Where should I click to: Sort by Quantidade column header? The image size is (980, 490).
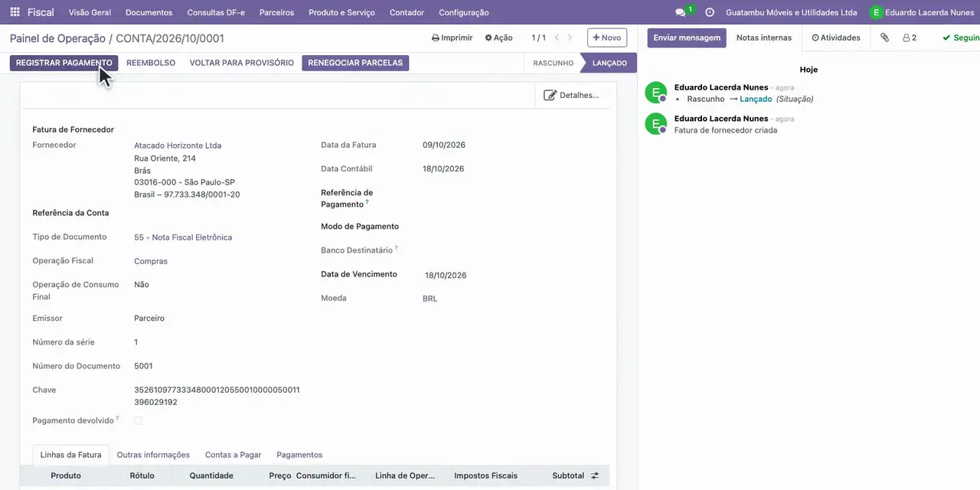coord(211,475)
